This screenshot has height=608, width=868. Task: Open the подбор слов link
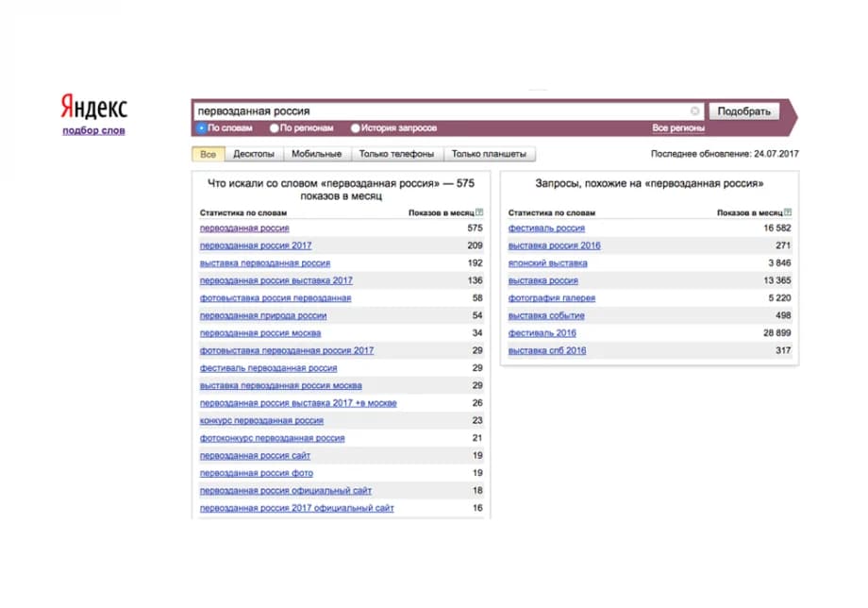[x=93, y=130]
